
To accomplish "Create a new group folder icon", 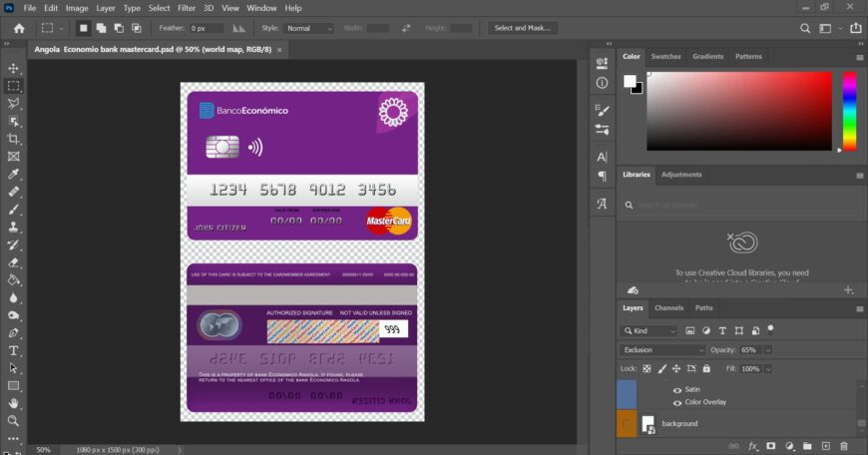I will [x=808, y=446].
